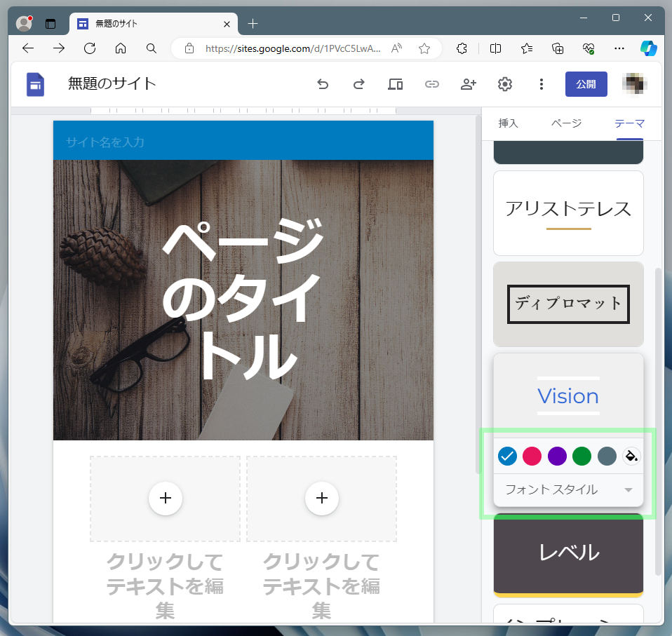The image size is (672, 636).
Task: Select the 無題のサイト browser tab
Action: tap(154, 24)
